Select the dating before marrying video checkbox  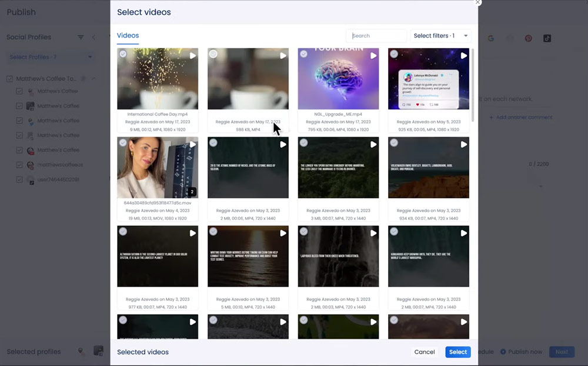click(x=304, y=142)
